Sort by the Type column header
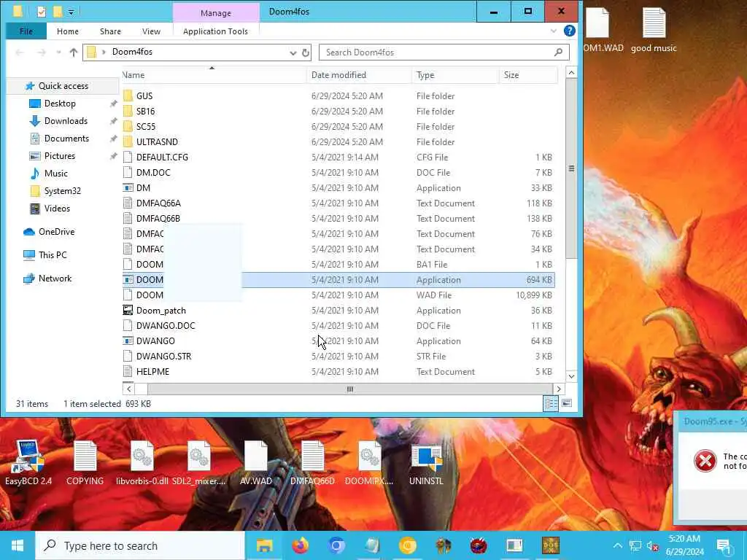The height and width of the screenshot is (560, 747). click(455, 75)
